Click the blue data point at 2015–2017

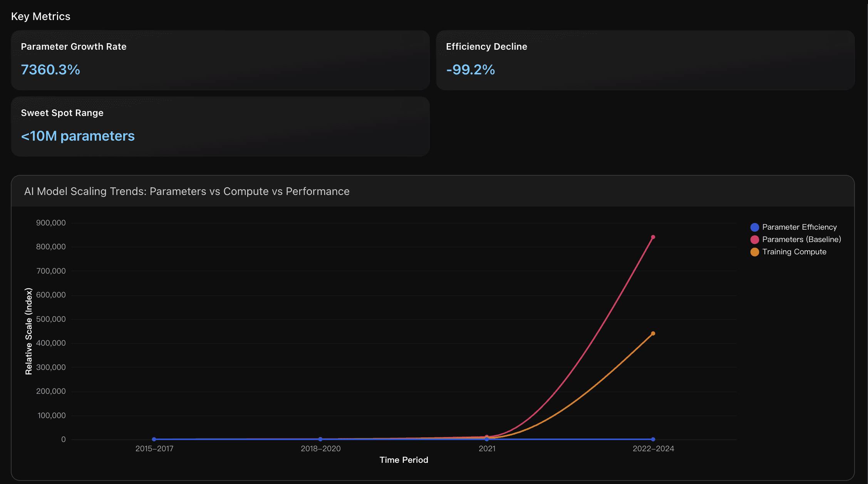(154, 439)
